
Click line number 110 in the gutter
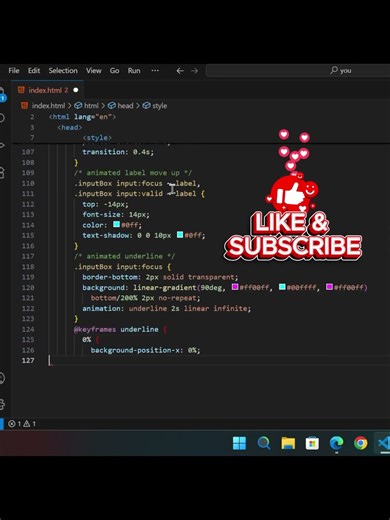click(28, 183)
